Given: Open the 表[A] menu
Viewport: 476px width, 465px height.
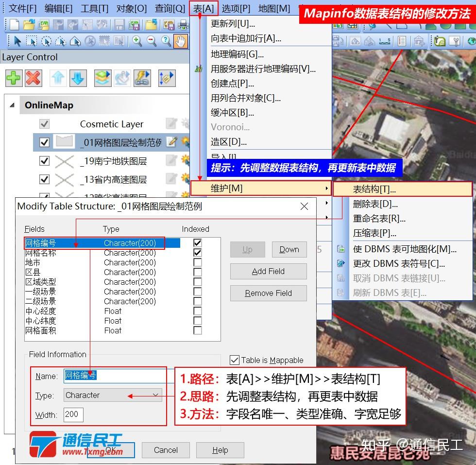Looking at the screenshot, I should (204, 9).
